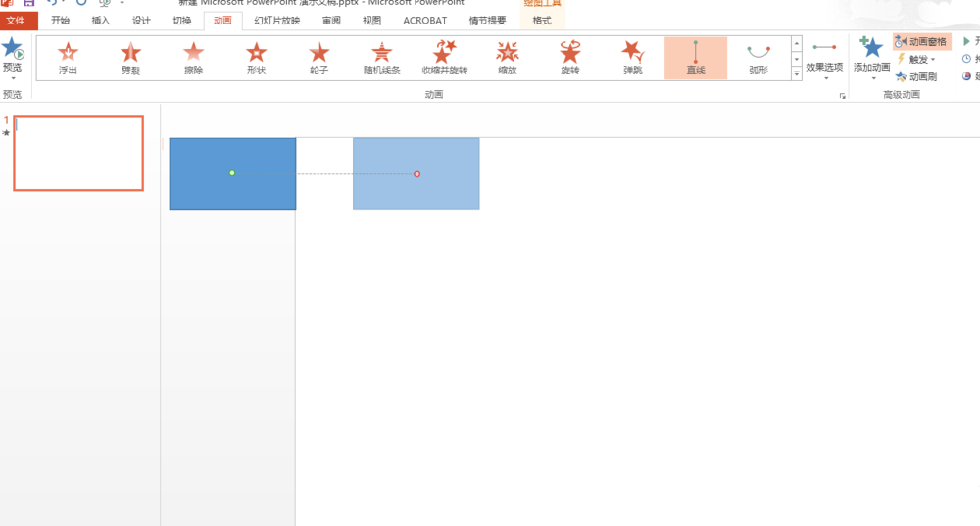Viewport: 980px width, 526px height.
Task: Select the 弧形 arc motion path
Action: [759, 58]
